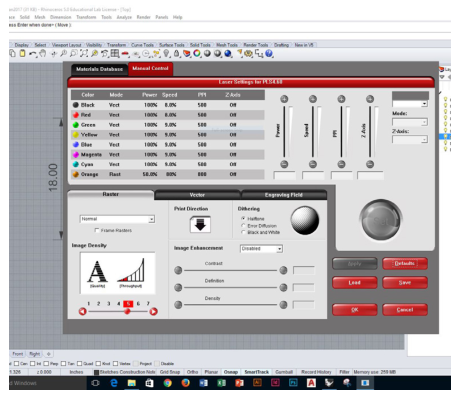The height and width of the screenshot is (395, 459).
Task: Click the Save button
Action: (x=405, y=282)
